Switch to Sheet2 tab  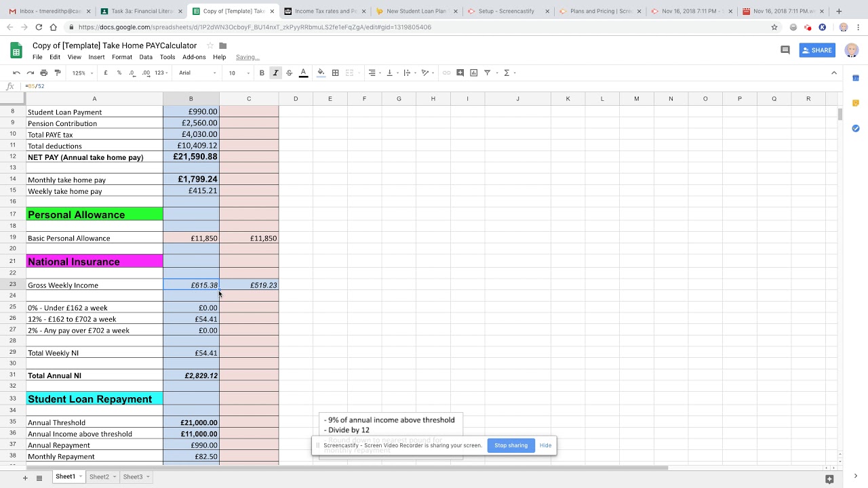pos(99,477)
